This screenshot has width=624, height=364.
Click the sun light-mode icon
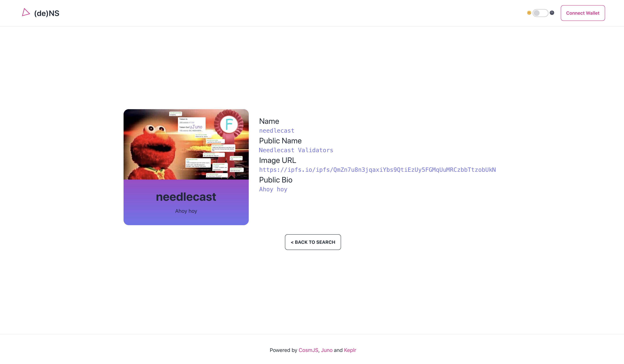pos(529,13)
